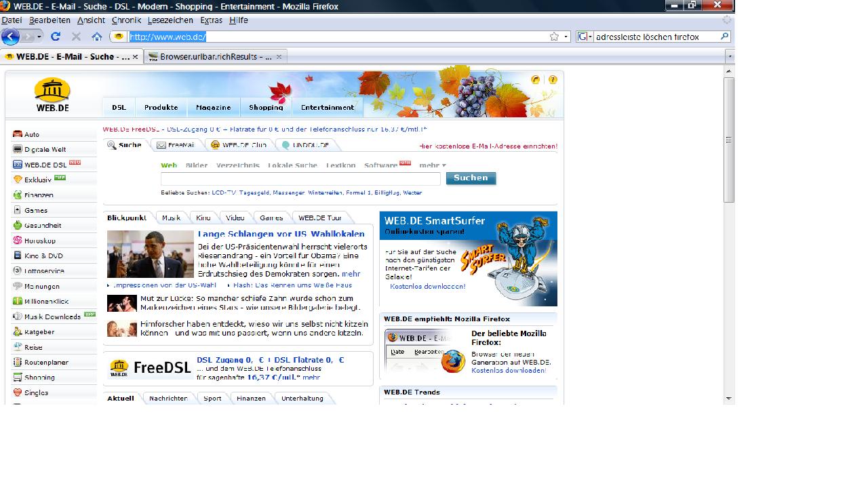This screenshot has height=488, width=868.
Task: Click the Suchen button
Action: coord(471,178)
